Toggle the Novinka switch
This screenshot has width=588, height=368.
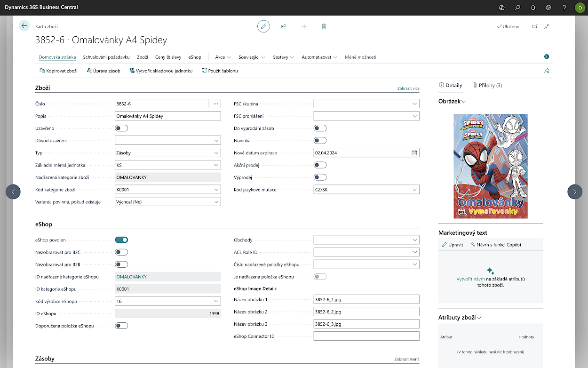[x=320, y=141]
